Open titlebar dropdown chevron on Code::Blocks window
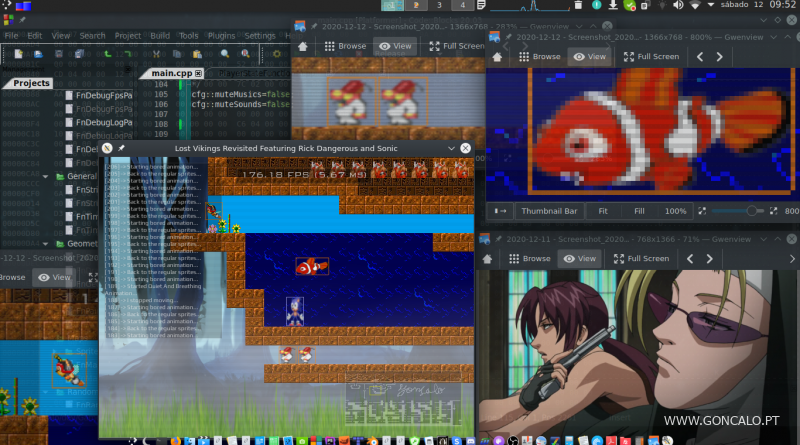The height and width of the screenshot is (445, 800). tap(763, 20)
